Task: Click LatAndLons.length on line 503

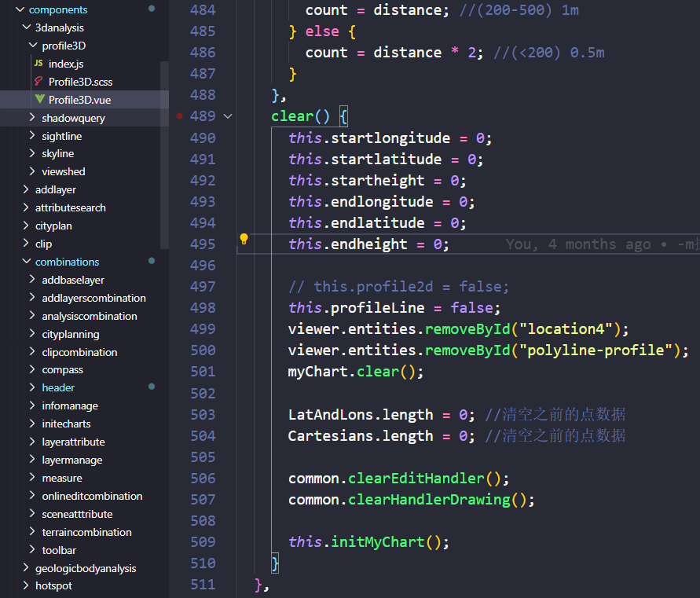Action: point(361,415)
